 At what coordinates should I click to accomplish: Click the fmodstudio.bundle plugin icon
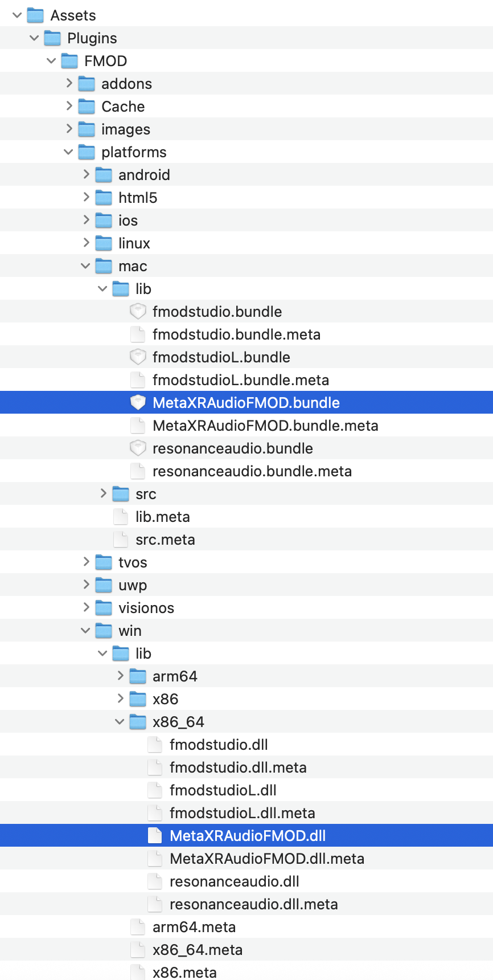[138, 311]
